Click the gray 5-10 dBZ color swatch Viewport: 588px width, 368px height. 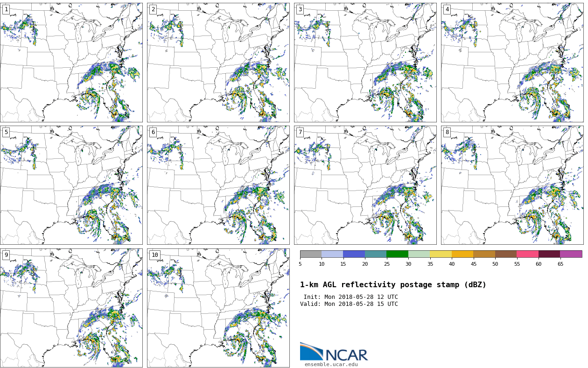(311, 254)
